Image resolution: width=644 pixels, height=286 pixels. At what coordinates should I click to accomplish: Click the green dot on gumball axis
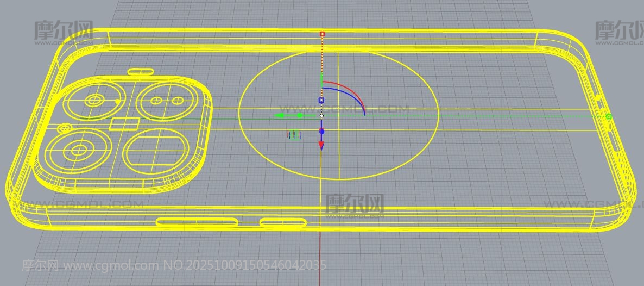pyautogui.click(x=300, y=115)
